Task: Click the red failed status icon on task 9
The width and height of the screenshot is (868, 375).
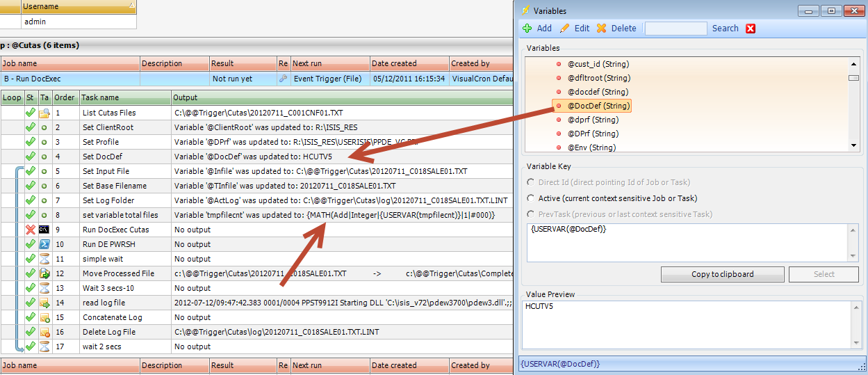Action: [x=30, y=230]
